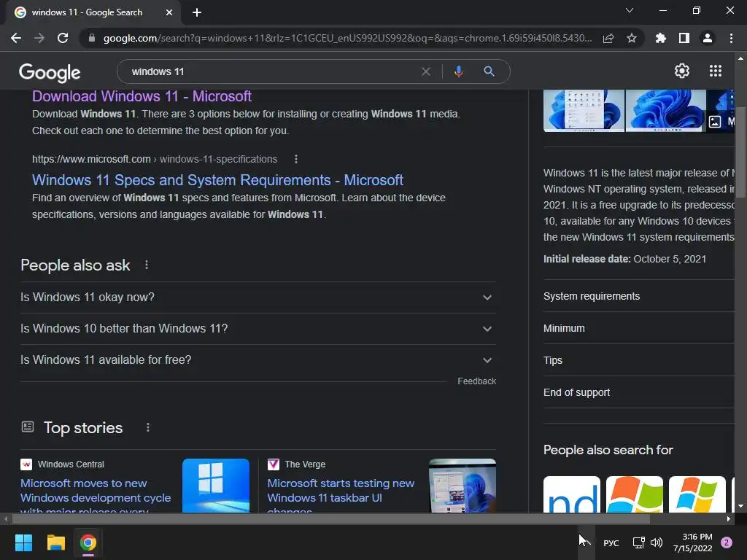Go back to previous page
This screenshot has width=747, height=560.
click(x=16, y=38)
